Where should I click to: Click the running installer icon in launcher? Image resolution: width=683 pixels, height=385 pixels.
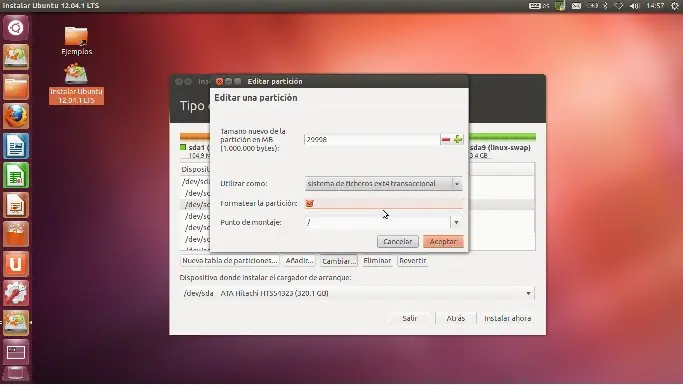pos(16,323)
